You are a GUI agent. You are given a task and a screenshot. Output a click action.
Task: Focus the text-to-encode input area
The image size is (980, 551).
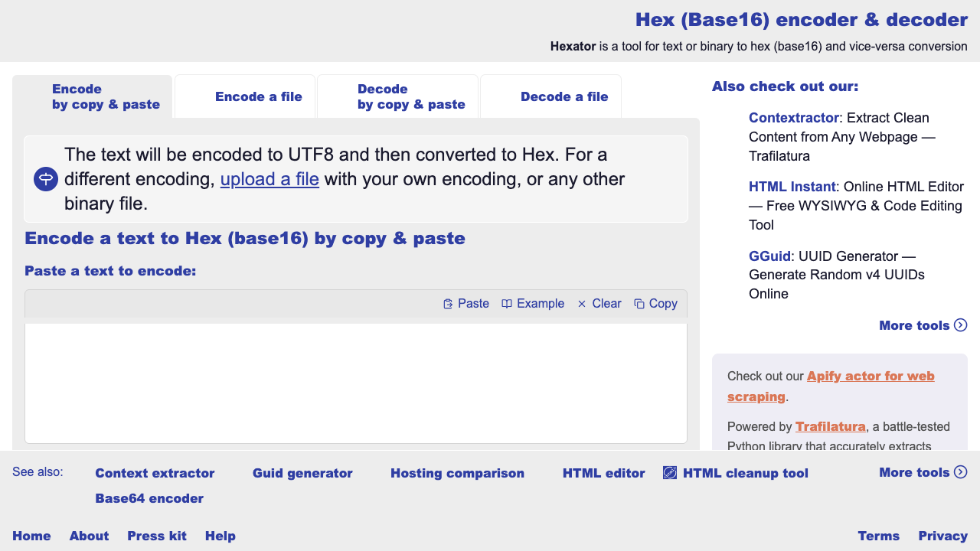point(356,383)
